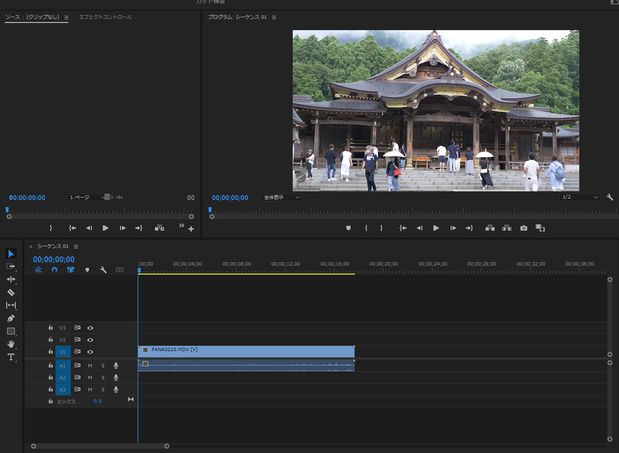The width and height of the screenshot is (619, 453).
Task: Toggle Snap in the timeline
Action: (54, 270)
